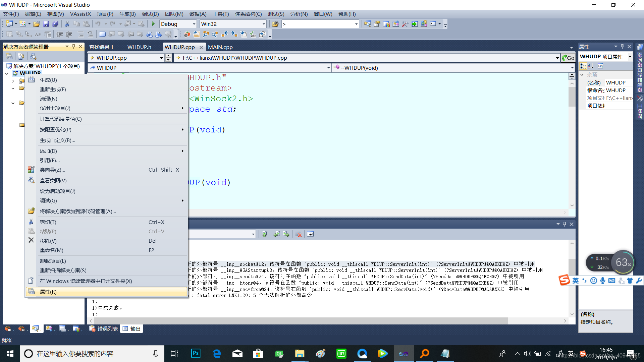Click the find message in code Output icon
Image resolution: width=644 pixels, height=362 pixels.
[x=264, y=234]
